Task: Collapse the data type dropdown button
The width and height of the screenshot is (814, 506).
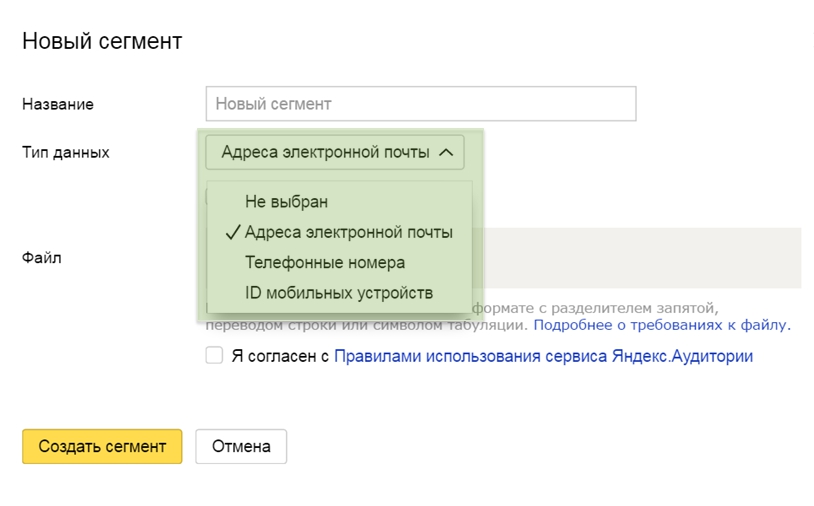Action: [334, 152]
